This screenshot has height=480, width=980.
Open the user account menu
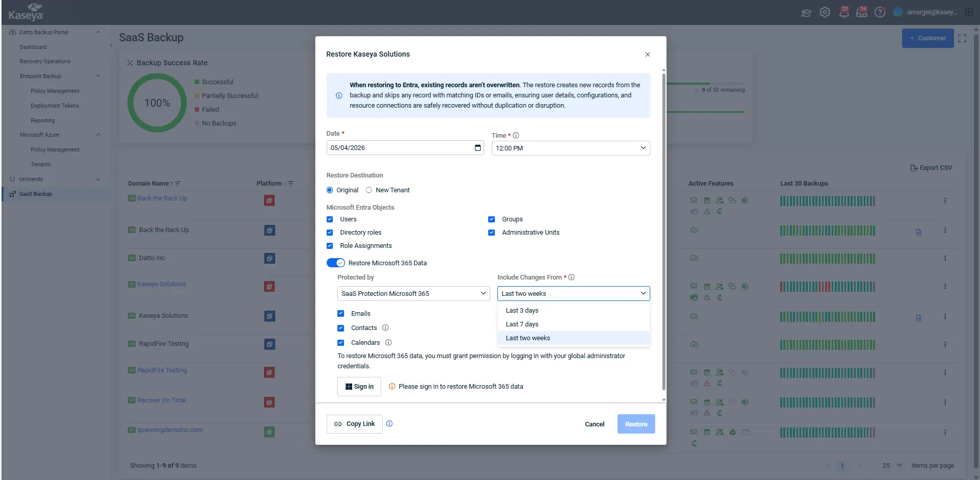pyautogui.click(x=925, y=12)
